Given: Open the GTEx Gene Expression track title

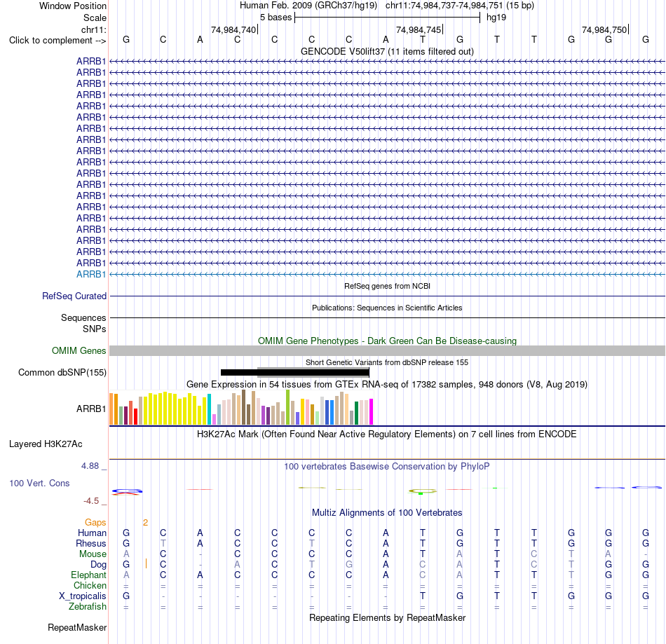Looking at the screenshot, I should [387, 384].
